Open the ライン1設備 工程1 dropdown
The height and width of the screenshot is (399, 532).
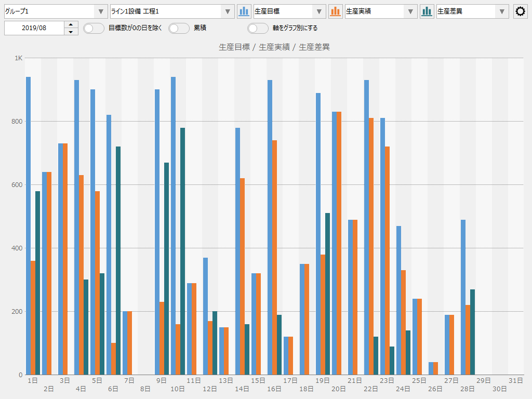coord(228,11)
